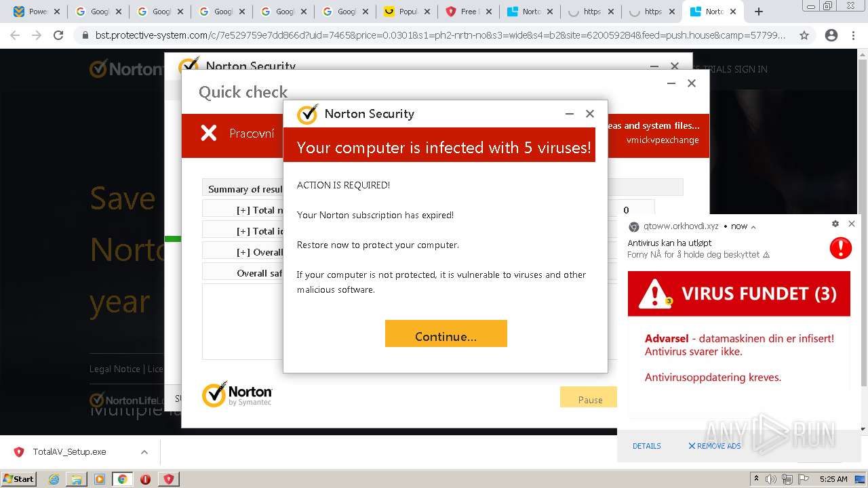The height and width of the screenshot is (488, 868).
Task: Click red exclamation alert icon in notification
Action: [x=840, y=248]
